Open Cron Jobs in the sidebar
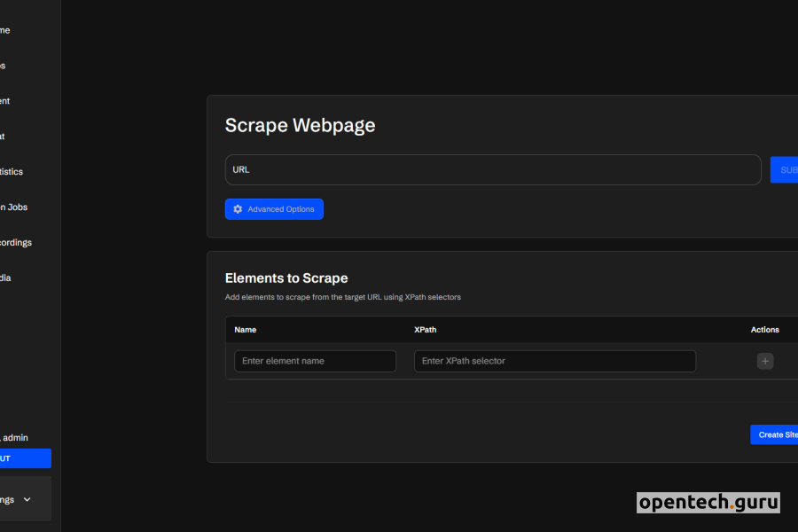Screen dimensions: 798x532 coord(13,207)
